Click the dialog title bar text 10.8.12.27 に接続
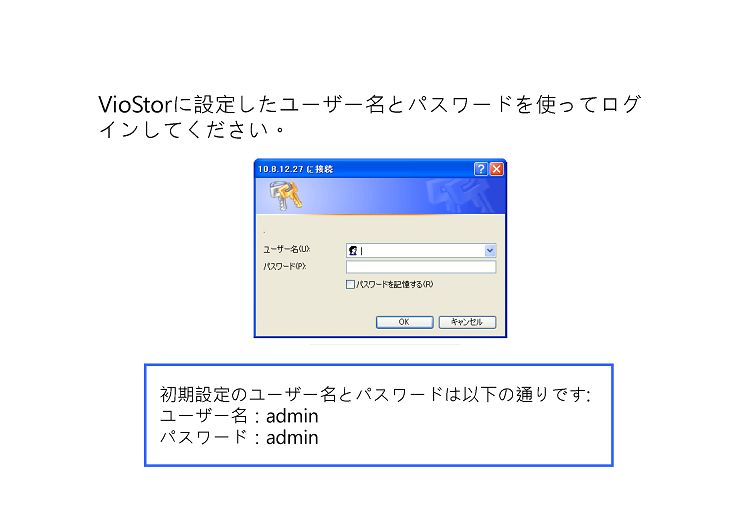Viewport: 750px width, 529px height. tap(295, 169)
